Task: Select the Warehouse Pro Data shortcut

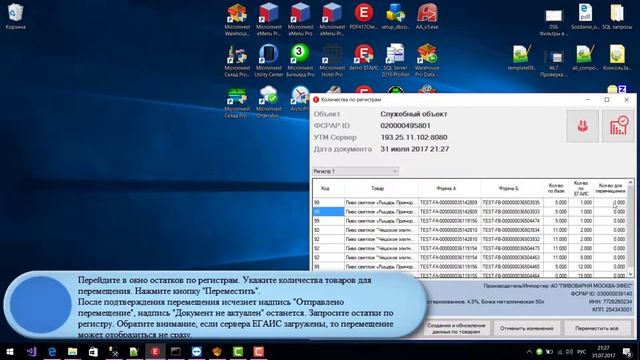Action: pyautogui.click(x=427, y=61)
